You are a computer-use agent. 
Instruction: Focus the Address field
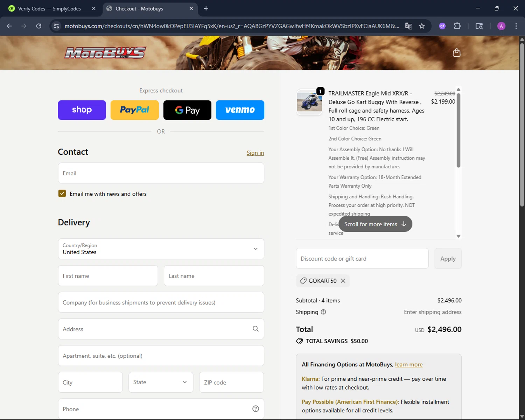pos(161,329)
